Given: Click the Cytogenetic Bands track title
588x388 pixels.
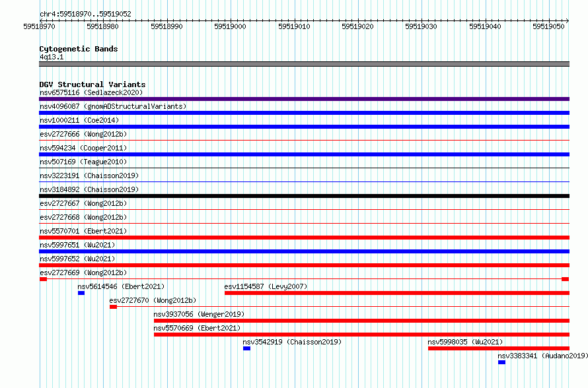Looking at the screenshot, I should [79, 49].
